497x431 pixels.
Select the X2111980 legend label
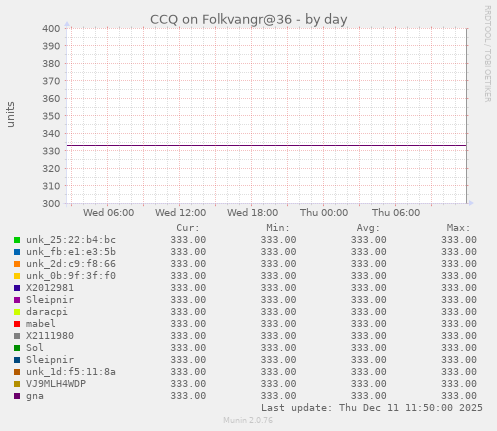click(50, 336)
